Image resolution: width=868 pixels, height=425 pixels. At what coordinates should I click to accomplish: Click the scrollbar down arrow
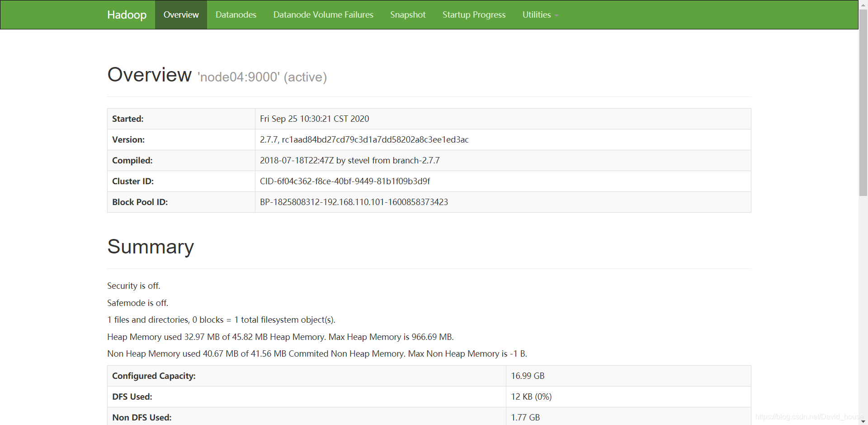pyautogui.click(x=863, y=421)
